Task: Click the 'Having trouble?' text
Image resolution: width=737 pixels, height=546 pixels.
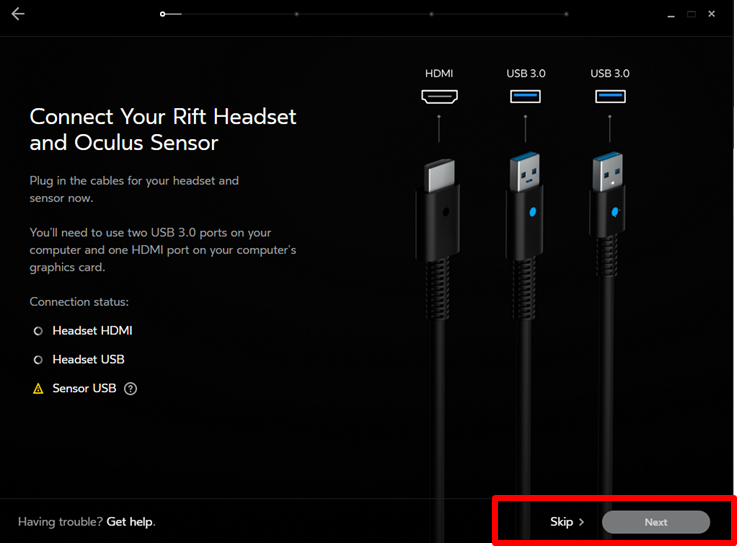Action: click(60, 522)
